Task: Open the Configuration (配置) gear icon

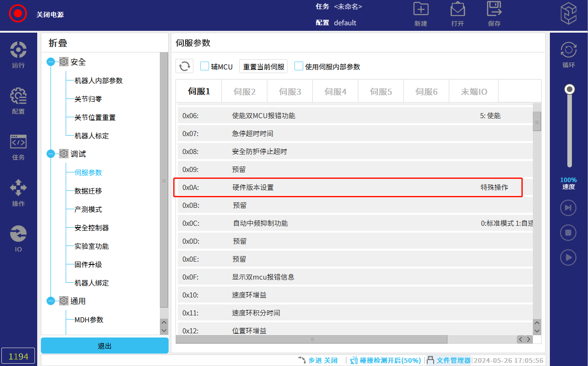Action: pos(18,96)
